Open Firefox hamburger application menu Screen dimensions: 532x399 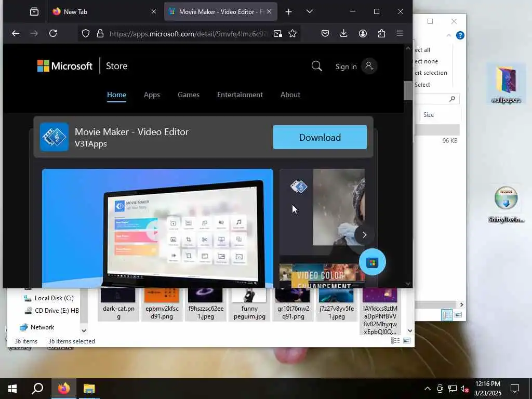[400, 33]
